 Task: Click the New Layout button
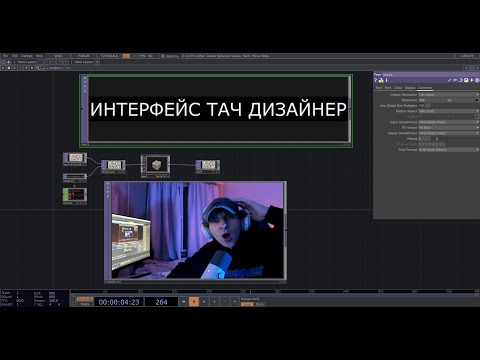[83, 62]
